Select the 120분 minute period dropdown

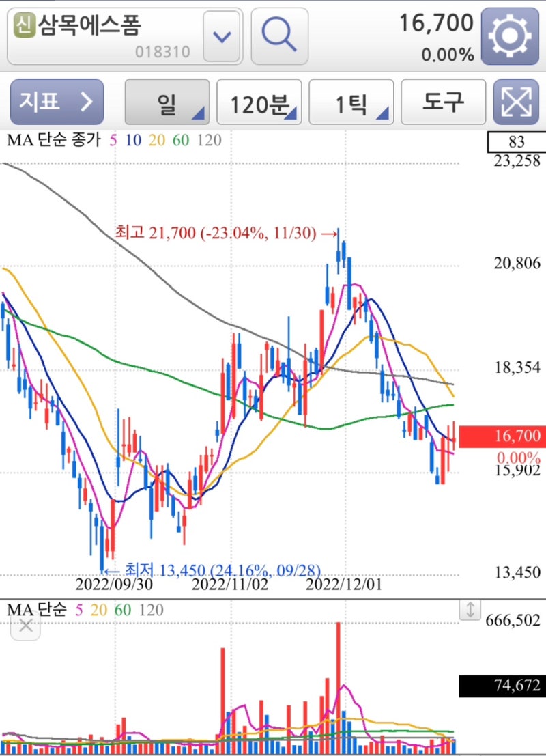[x=259, y=102]
